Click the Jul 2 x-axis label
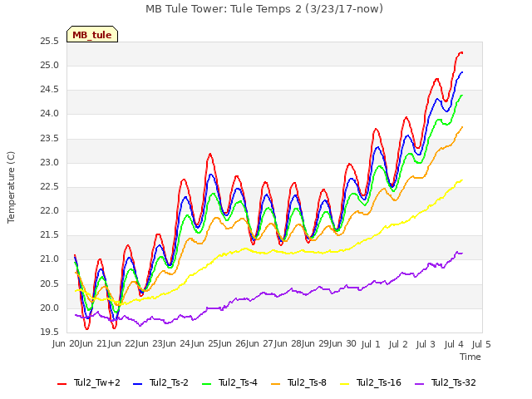 (398, 344)
